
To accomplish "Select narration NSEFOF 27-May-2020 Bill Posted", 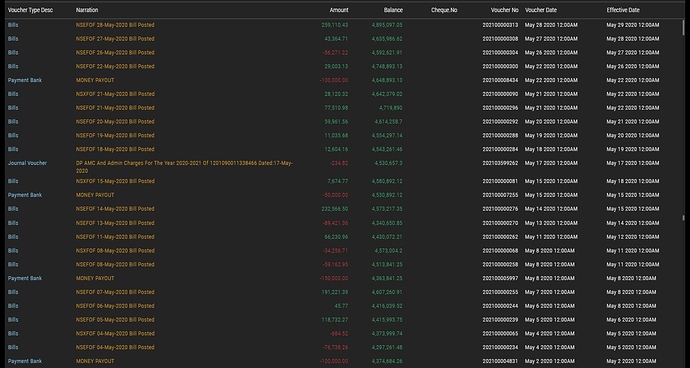I will [115, 39].
